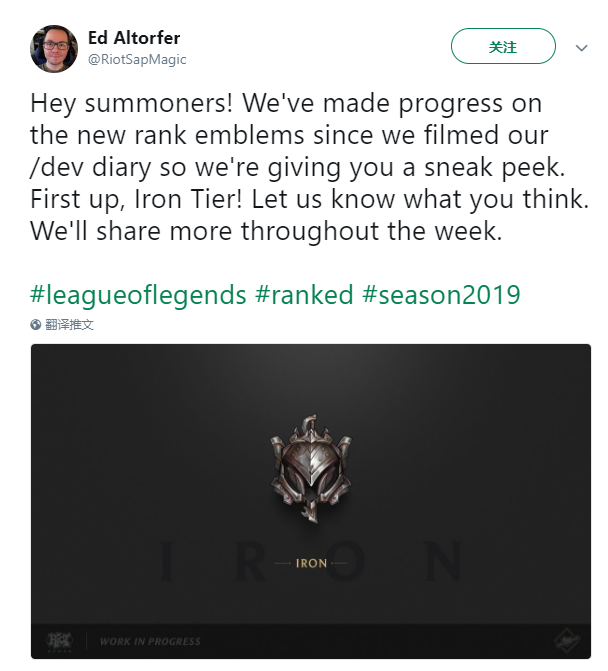The height and width of the screenshot is (671, 608).
Task: Click the tweet body text
Action: [x=309, y=167]
